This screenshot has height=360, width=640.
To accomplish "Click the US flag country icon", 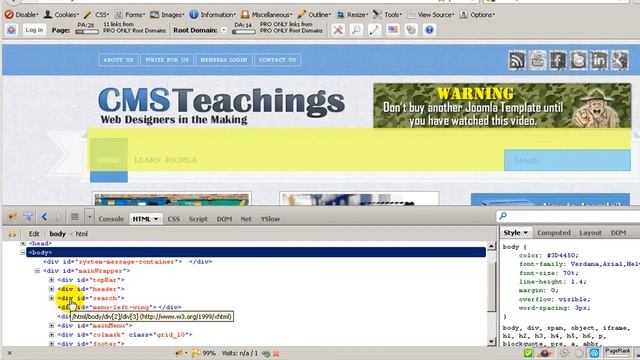I will tap(393, 30).
